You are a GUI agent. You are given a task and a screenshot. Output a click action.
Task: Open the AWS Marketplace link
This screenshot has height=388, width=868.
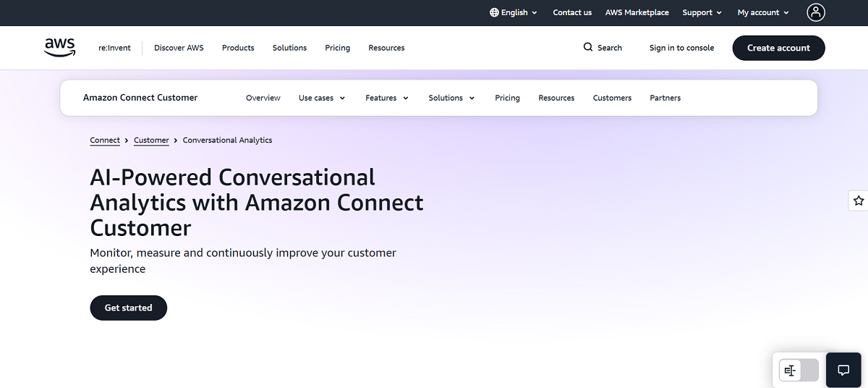(x=637, y=12)
